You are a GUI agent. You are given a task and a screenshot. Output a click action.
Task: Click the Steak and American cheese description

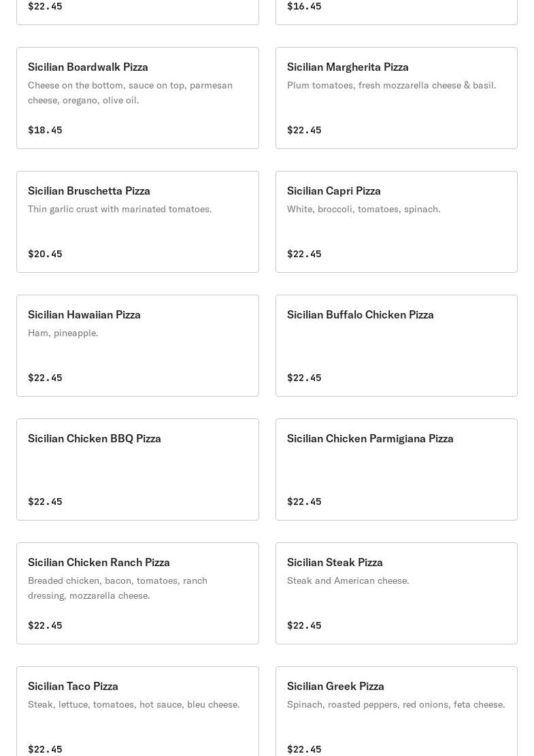pos(348,581)
